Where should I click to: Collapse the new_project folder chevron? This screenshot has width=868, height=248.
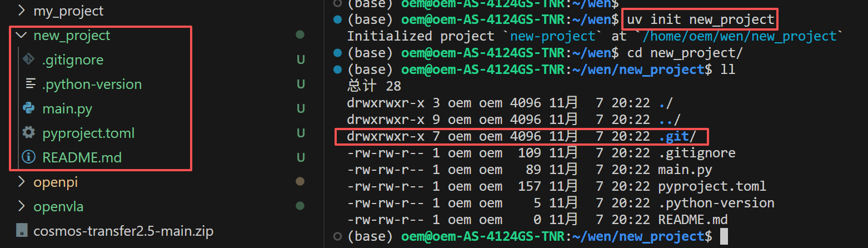coord(22,36)
